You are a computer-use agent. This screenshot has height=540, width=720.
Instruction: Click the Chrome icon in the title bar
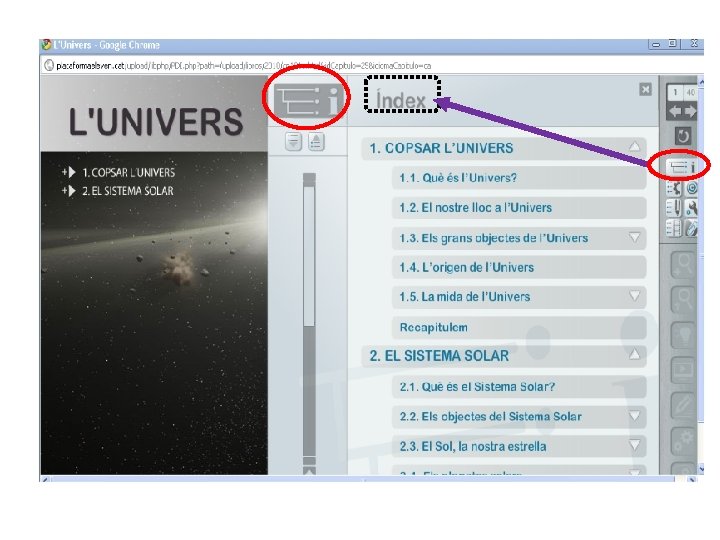coord(46,45)
